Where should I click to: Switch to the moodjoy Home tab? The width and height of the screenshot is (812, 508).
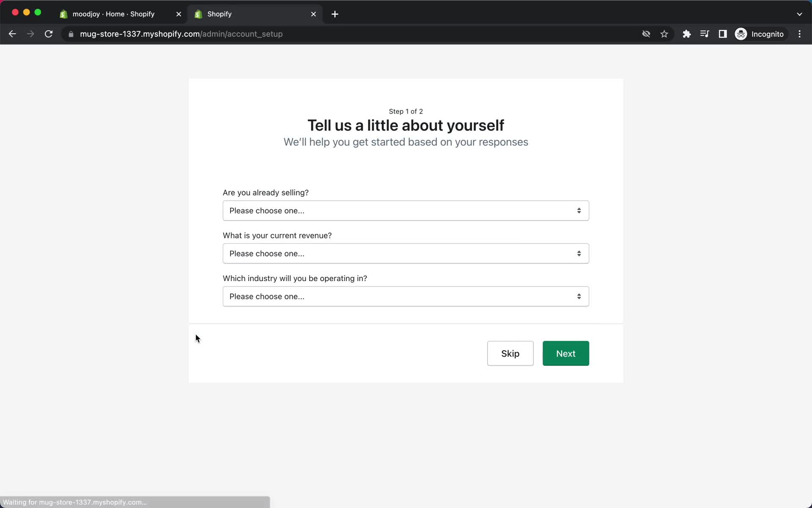tap(114, 14)
